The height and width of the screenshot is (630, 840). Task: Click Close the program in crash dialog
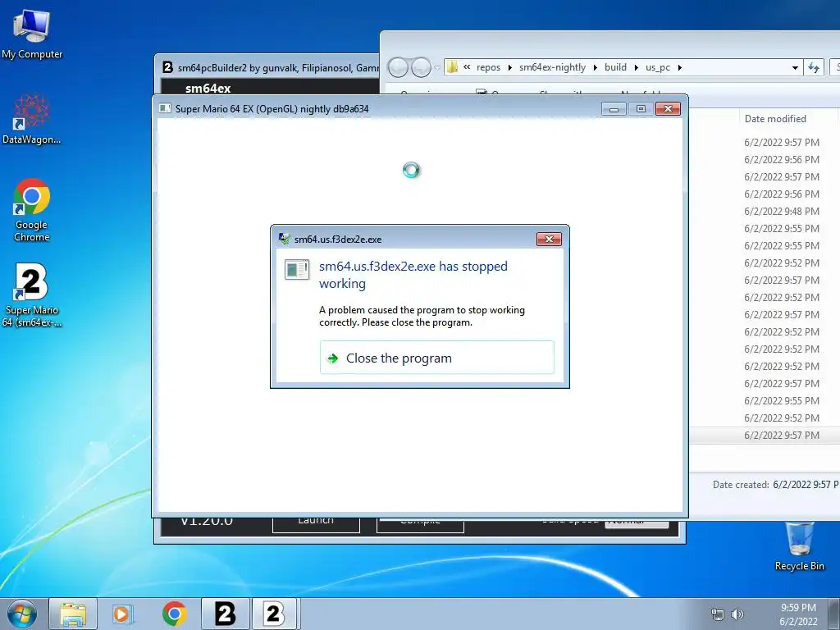pos(436,358)
